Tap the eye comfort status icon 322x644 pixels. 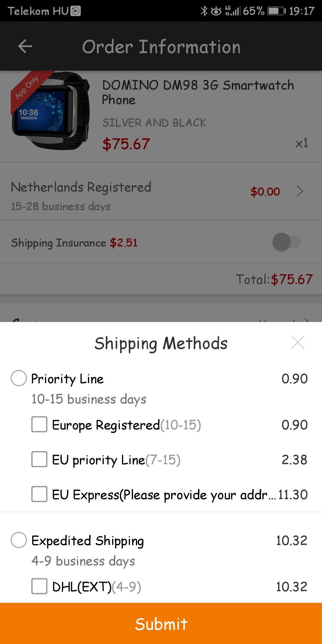point(216,11)
